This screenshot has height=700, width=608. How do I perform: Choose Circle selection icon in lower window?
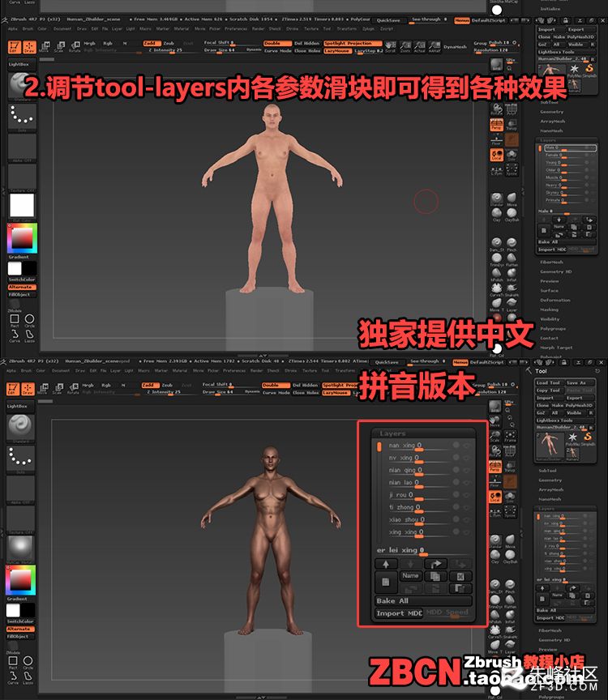[x=28, y=662]
